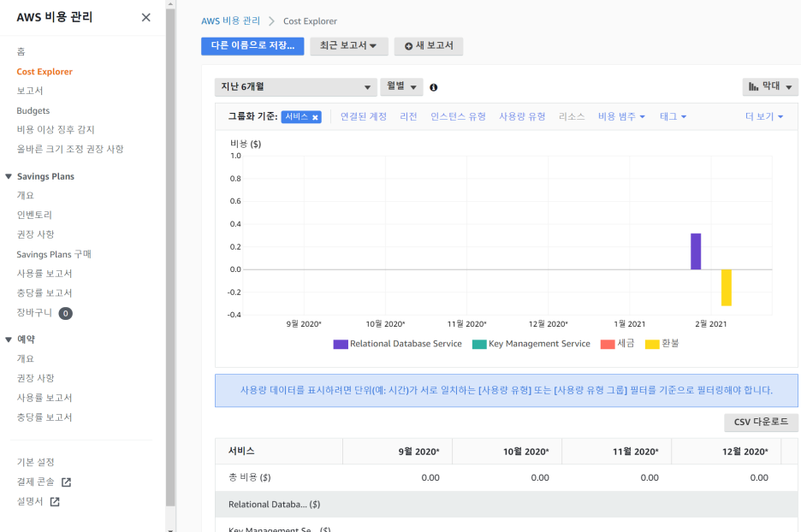
Task: Group by 인스턴스 유형
Action: point(458,117)
